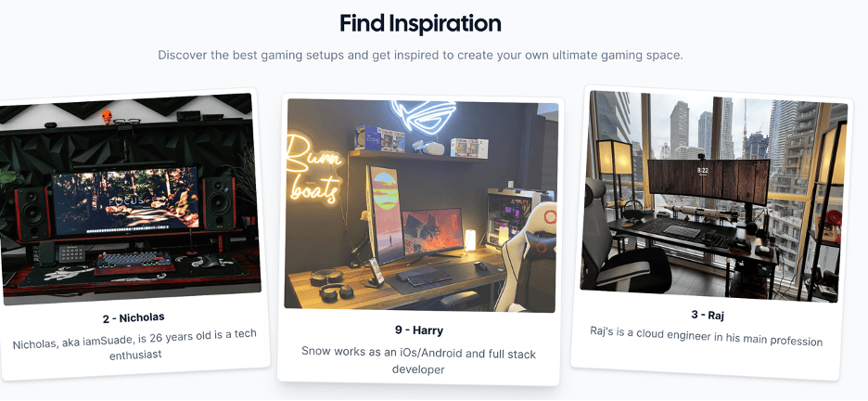The width and height of the screenshot is (868, 401).
Task: Click the white gaming chair in Harry's photo
Action: [528, 256]
